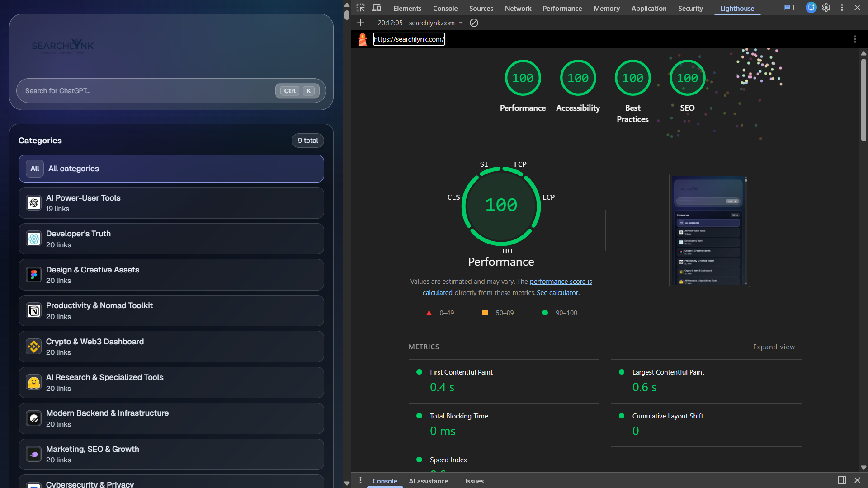The image size is (868, 488).
Task: Select the inspect element picker icon
Action: click(x=360, y=8)
